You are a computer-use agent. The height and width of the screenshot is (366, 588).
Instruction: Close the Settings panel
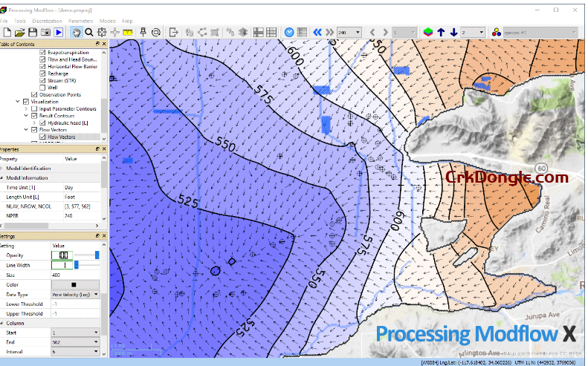click(x=104, y=236)
